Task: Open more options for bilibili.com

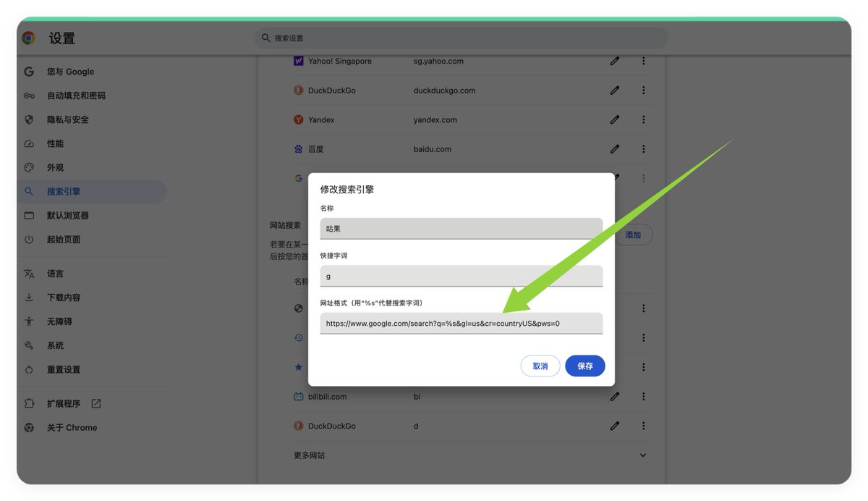Action: [x=643, y=397]
